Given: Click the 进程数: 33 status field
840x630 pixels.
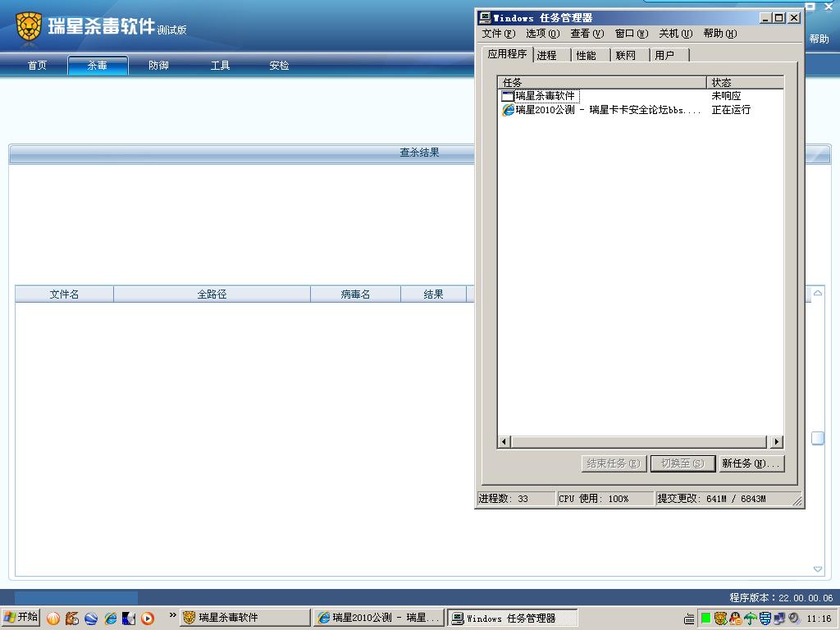Looking at the screenshot, I should [x=516, y=499].
